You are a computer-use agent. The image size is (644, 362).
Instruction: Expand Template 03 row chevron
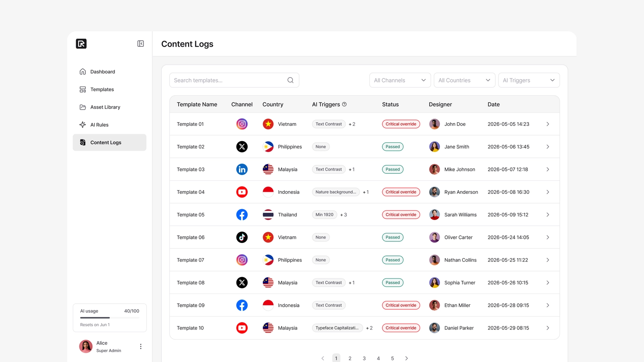click(x=548, y=169)
